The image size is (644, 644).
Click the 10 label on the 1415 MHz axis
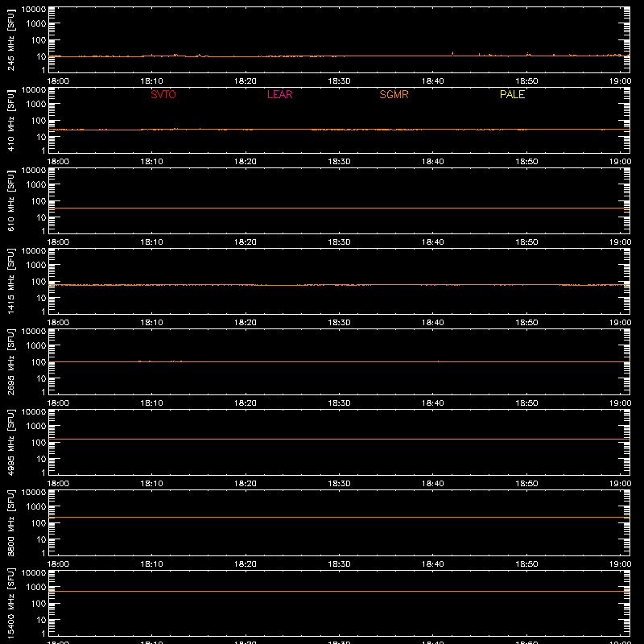41,298
